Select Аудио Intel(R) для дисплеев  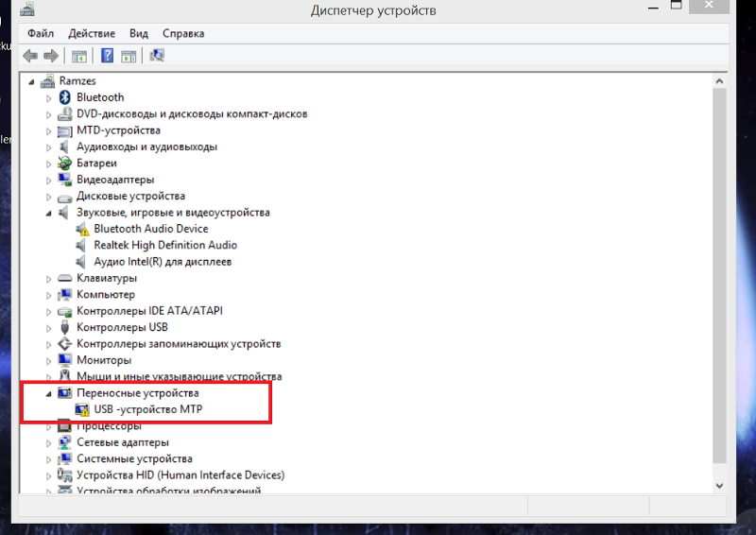click(x=163, y=262)
